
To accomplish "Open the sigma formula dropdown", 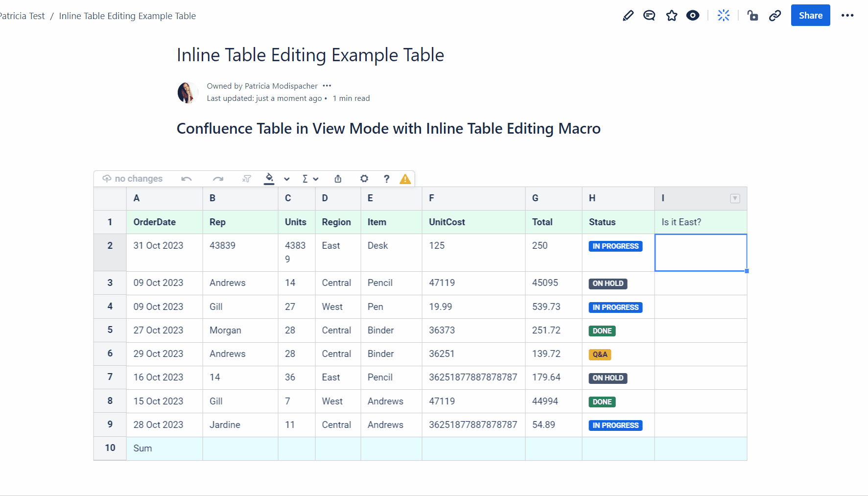I will tap(310, 179).
